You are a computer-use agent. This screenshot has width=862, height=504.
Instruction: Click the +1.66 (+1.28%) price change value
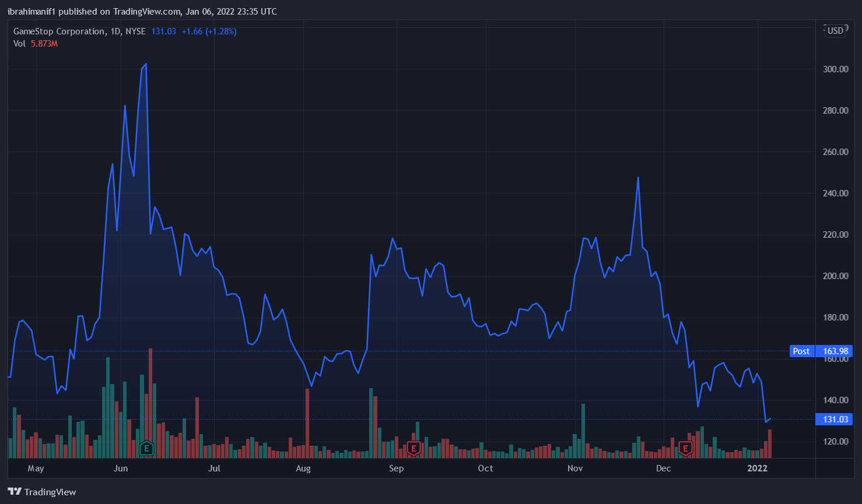[x=209, y=31]
